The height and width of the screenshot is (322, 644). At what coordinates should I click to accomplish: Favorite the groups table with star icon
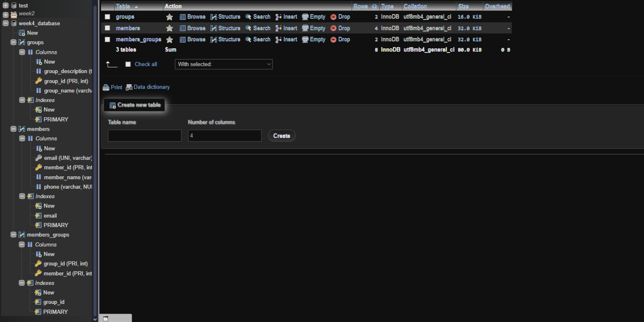pos(169,17)
